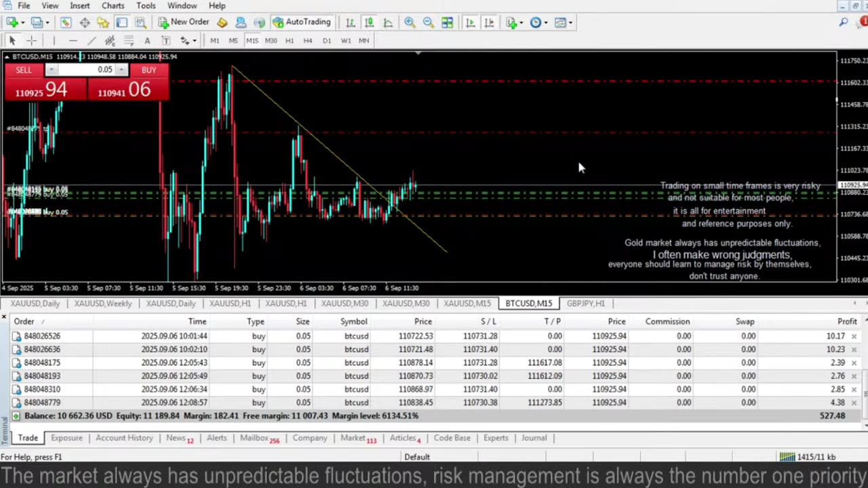Open the Charts menu
This screenshot has width=868, height=488.
pos(113,5)
